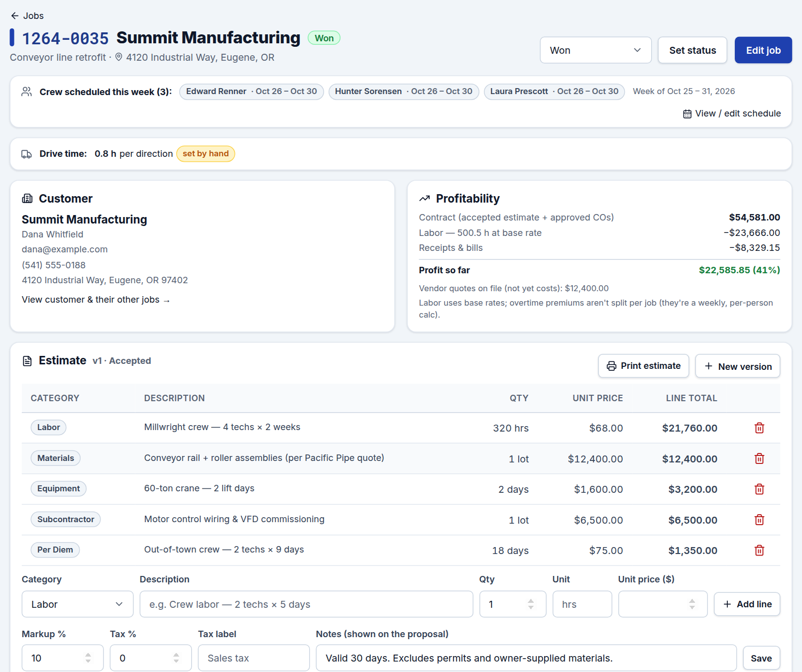This screenshot has height=672, width=802.
Task: Save the estimate settings
Action: point(761,658)
